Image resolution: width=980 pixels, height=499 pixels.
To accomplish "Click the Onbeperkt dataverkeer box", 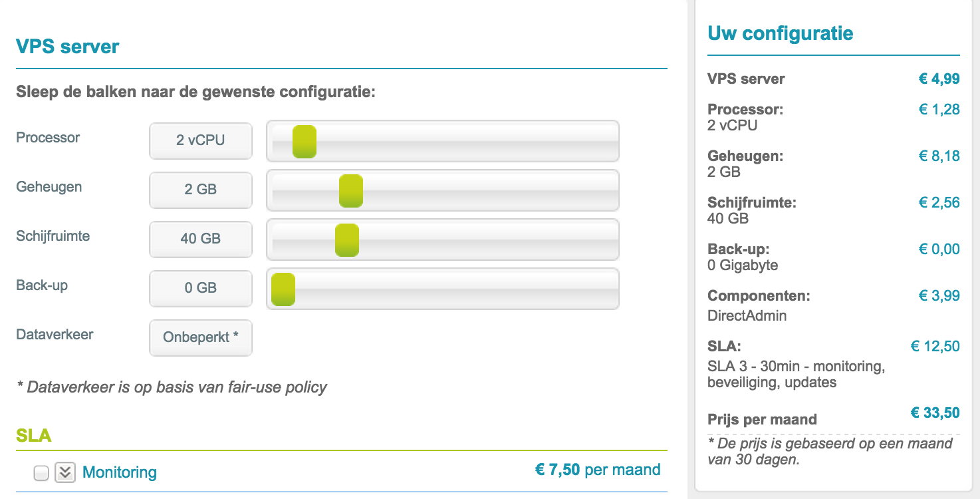I will coord(201,337).
